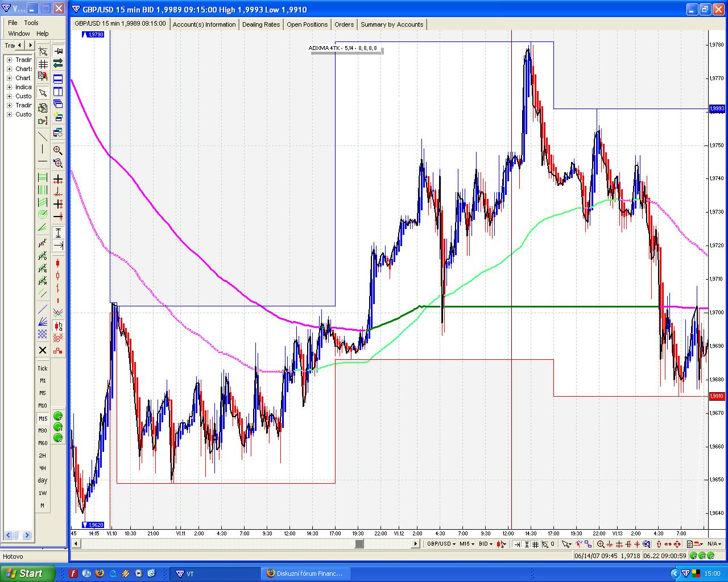The height and width of the screenshot is (582, 728).
Task: Toggle the Heikin-Ashi candle button
Action: (x=58, y=326)
